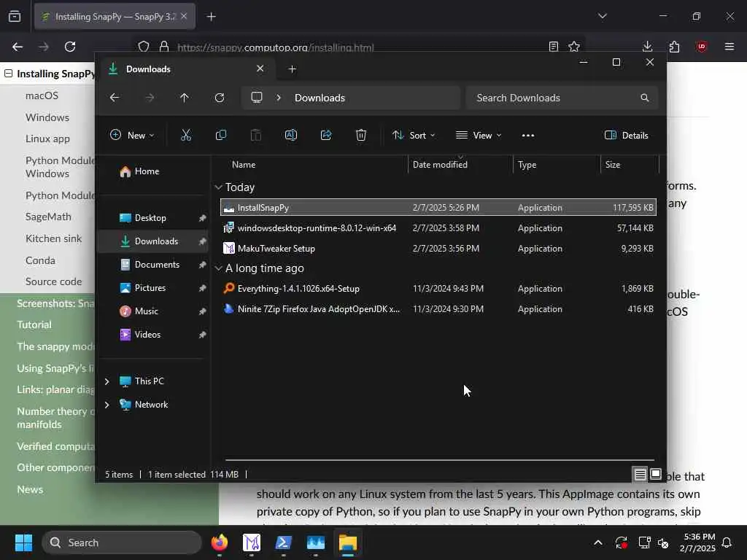
Task: Switch to large thumbnails view icon in status bar
Action: [x=656, y=474]
